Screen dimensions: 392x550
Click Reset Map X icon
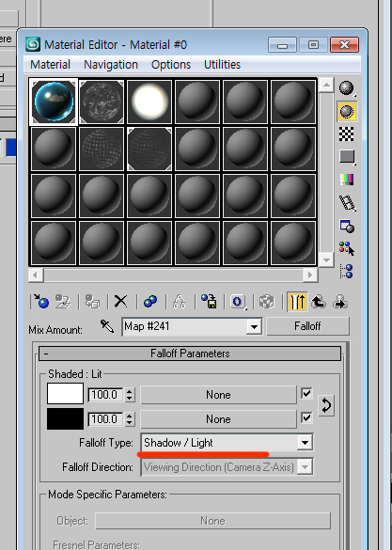pos(121,302)
